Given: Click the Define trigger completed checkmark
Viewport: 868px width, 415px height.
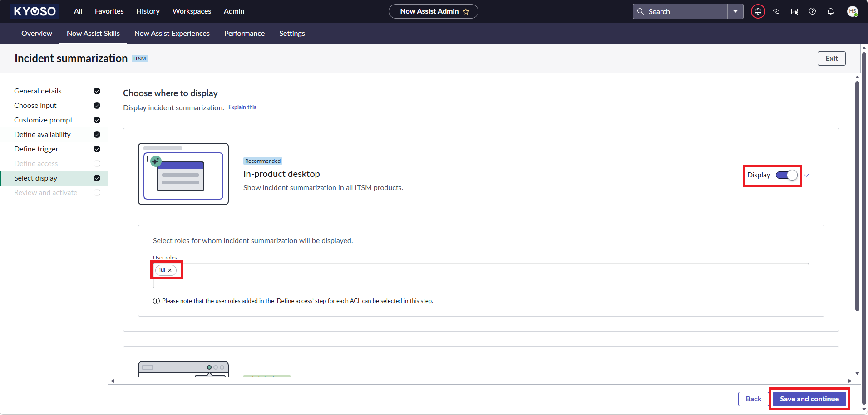Looking at the screenshot, I should (x=97, y=149).
